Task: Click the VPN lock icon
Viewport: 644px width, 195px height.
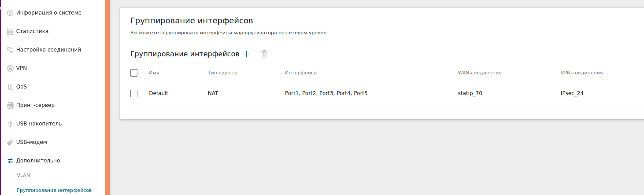Action: pos(10,68)
